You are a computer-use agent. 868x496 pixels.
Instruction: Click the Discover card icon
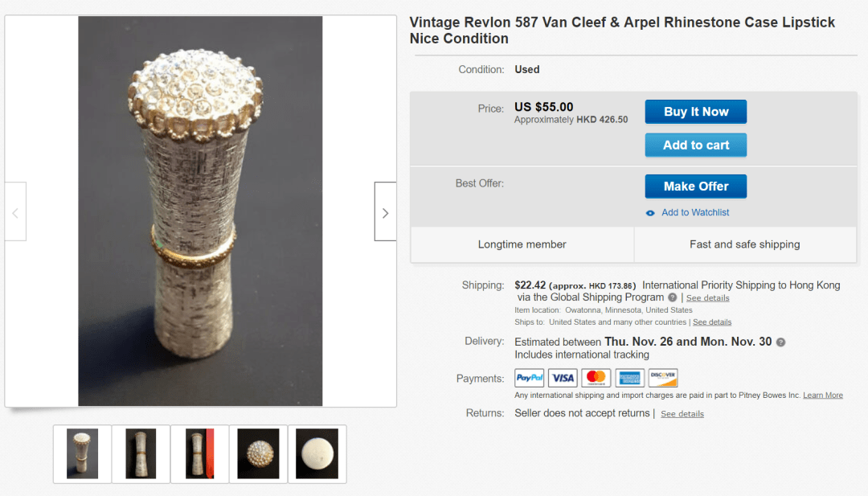663,378
